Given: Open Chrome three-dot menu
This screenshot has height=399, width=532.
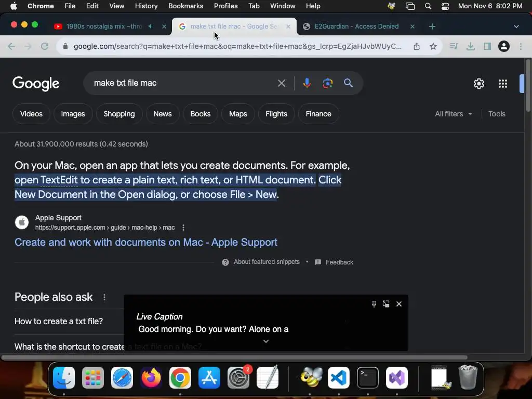Looking at the screenshot, I should 521,46.
